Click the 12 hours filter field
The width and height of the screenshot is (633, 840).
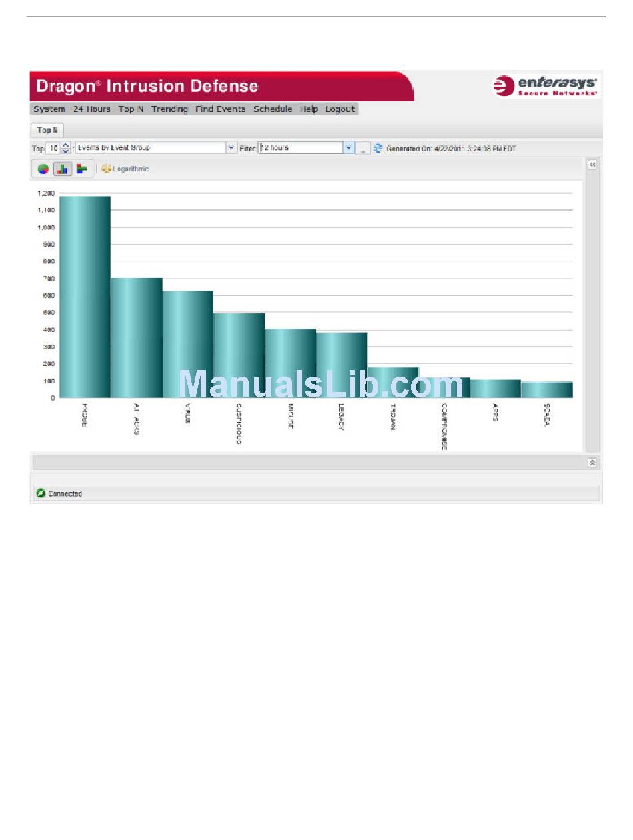(301, 148)
